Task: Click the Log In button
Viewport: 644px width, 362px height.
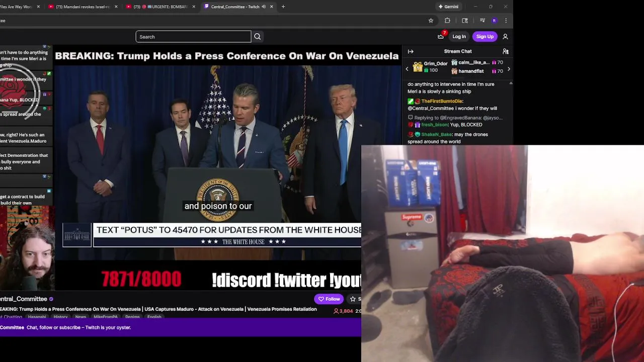Action: (x=459, y=37)
